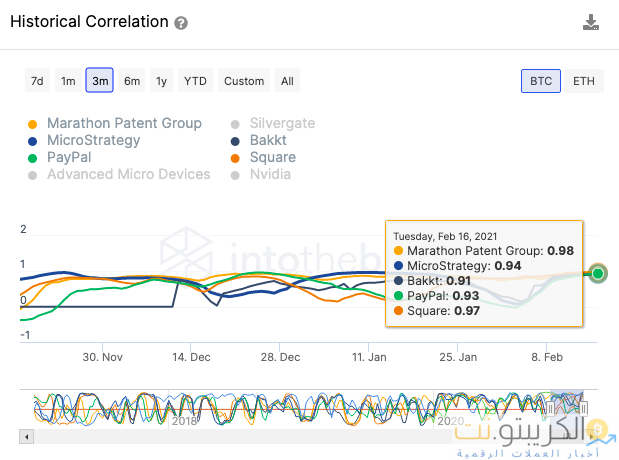Image resolution: width=619 pixels, height=460 pixels.
Task: Click the navigator timeline mini chart
Action: [300, 408]
